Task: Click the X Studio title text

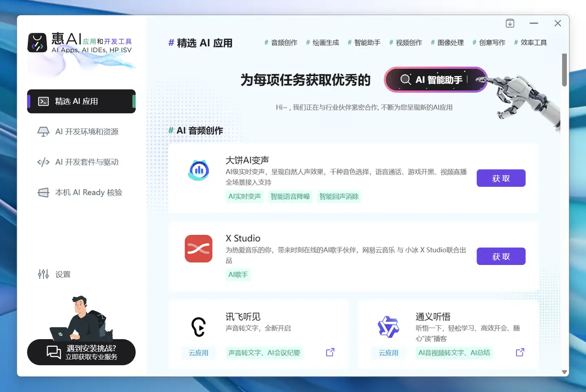Action: [x=243, y=238]
